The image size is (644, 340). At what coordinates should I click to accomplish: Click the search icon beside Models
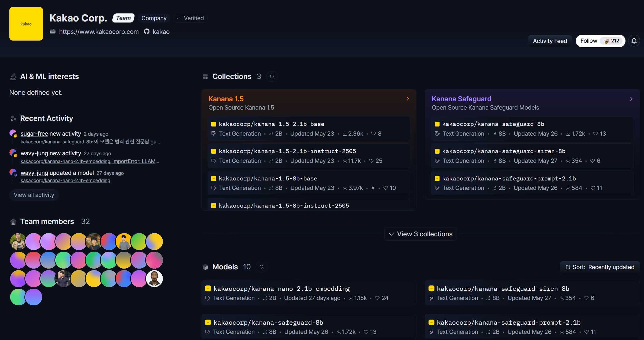coord(262,267)
